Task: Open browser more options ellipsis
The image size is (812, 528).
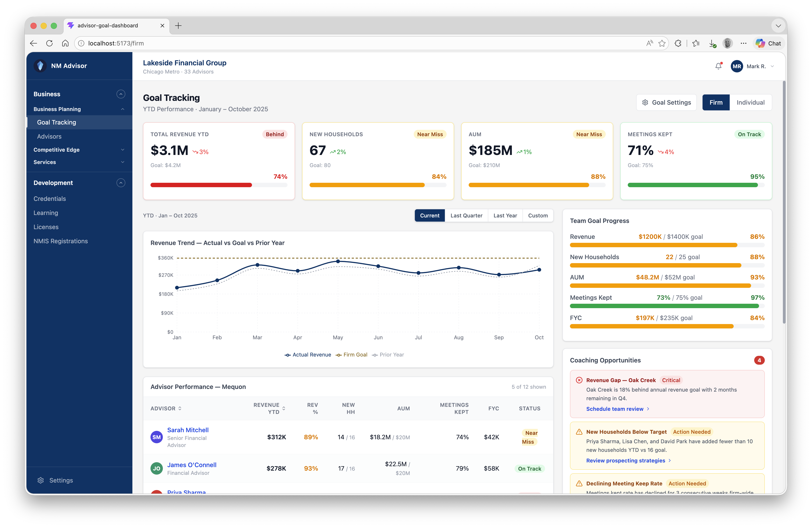Action: pos(743,43)
